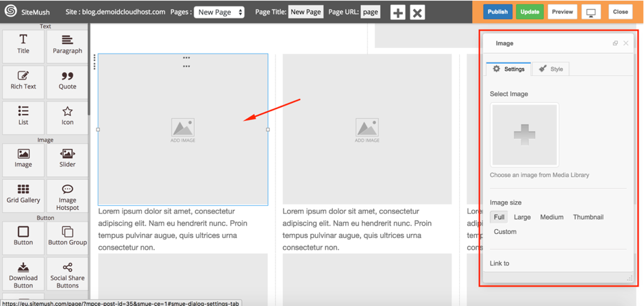The height and width of the screenshot is (306, 644).
Task: Click the green Update button
Action: pyautogui.click(x=530, y=12)
